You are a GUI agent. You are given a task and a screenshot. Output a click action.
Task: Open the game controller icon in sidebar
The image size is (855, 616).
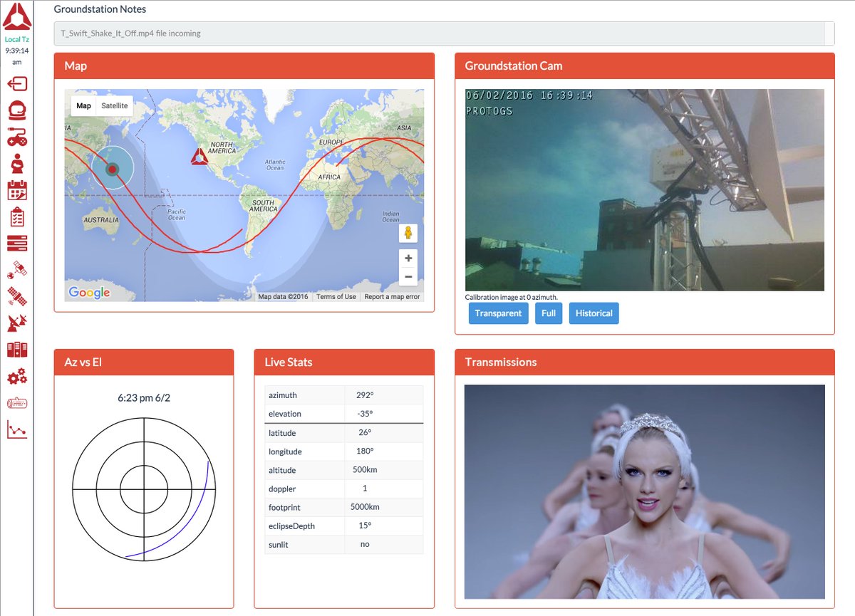[x=17, y=137]
